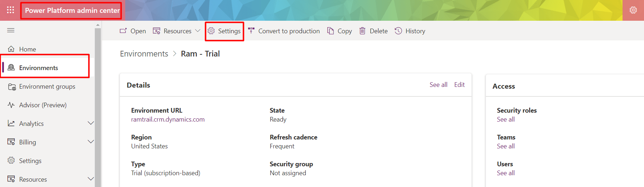Click the Convert to production icon
The width and height of the screenshot is (644, 187).
click(x=251, y=31)
